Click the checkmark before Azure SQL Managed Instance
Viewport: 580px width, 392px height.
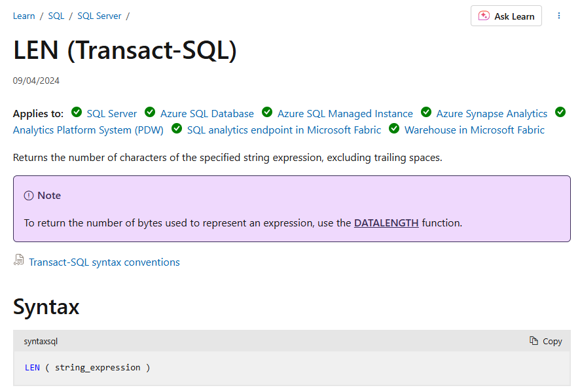coord(267,112)
